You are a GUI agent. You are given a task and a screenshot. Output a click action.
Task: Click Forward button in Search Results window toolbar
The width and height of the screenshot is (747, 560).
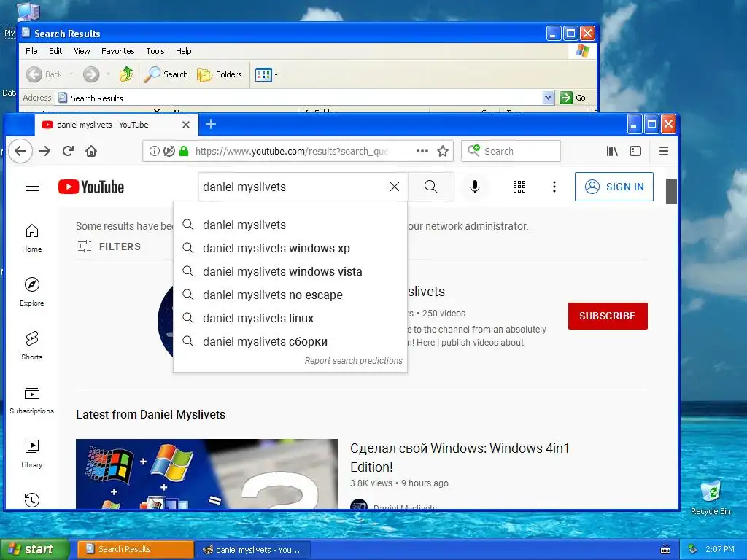tap(91, 74)
